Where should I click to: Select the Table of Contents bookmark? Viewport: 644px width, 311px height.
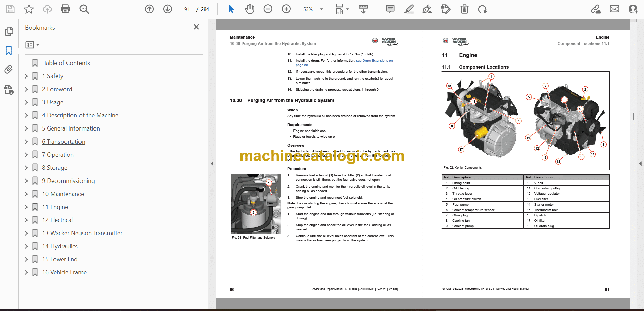66,63
